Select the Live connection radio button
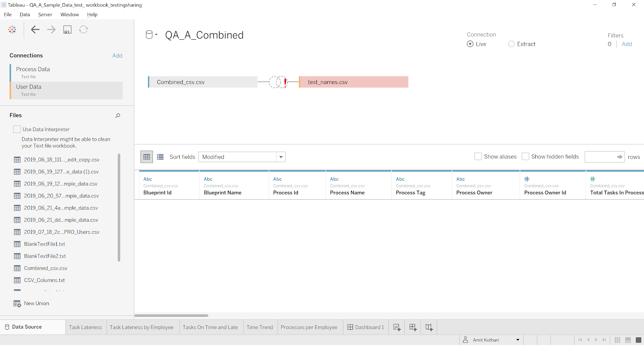 coord(470,44)
